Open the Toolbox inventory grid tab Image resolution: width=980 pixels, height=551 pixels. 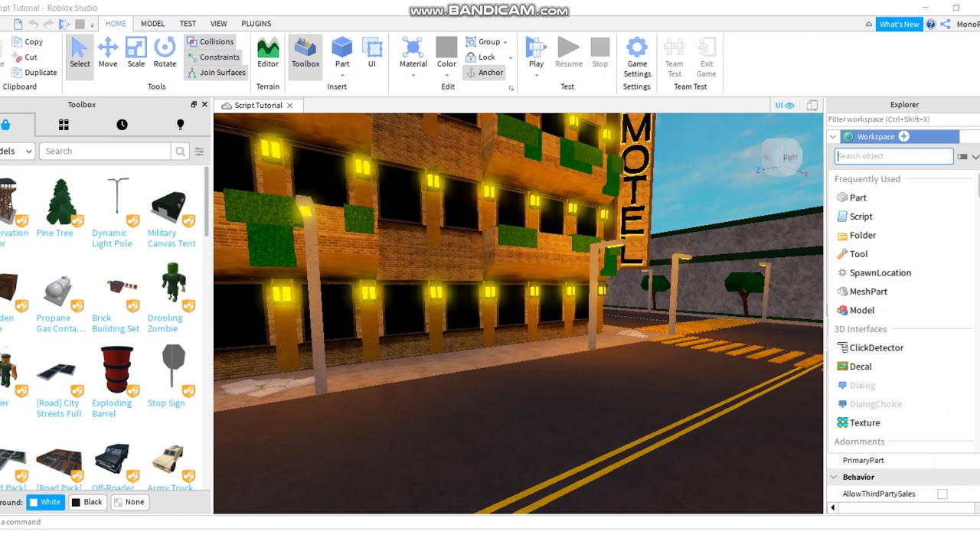point(64,125)
